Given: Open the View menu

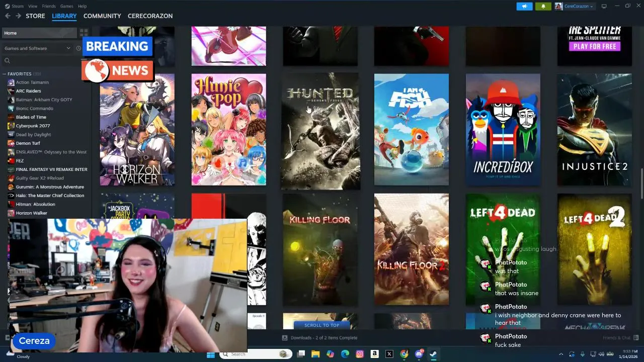Looking at the screenshot, I should coord(33,6).
